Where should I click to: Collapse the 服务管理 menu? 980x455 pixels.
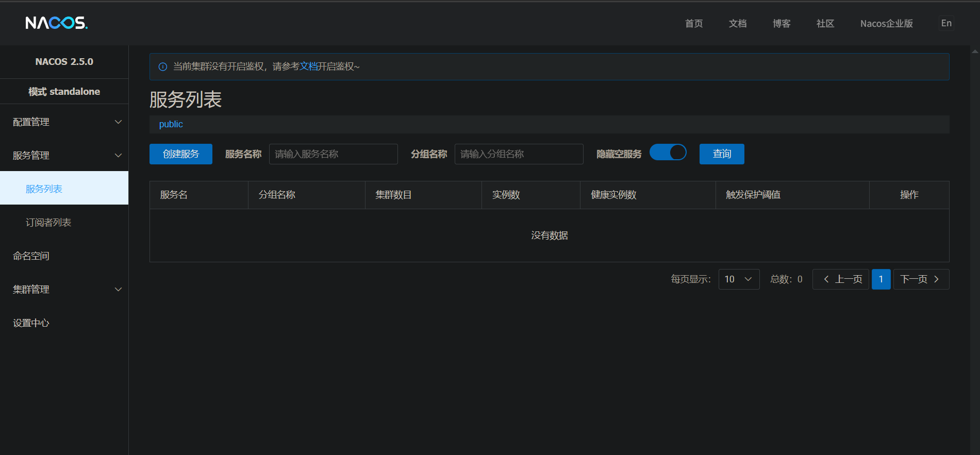[x=64, y=156]
